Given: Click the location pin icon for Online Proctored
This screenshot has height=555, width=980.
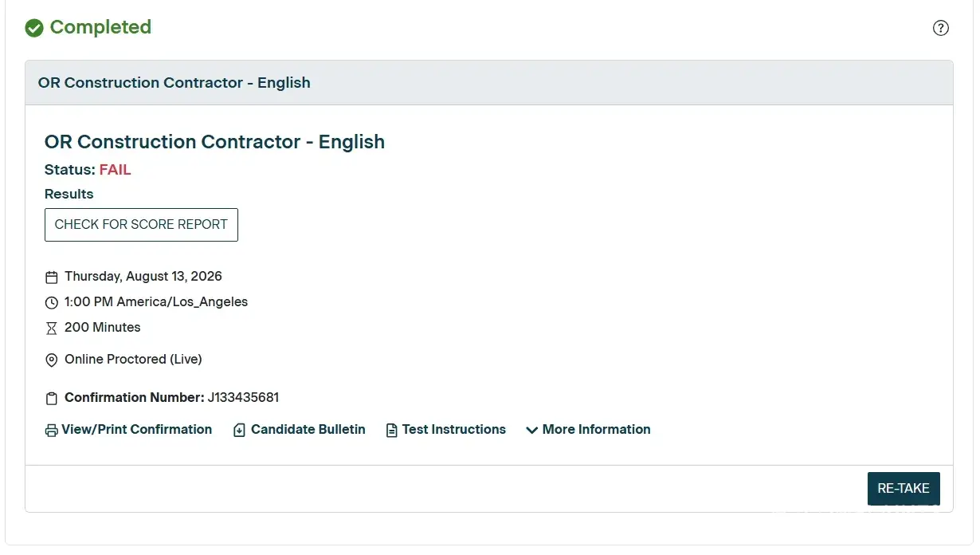Looking at the screenshot, I should coord(51,360).
